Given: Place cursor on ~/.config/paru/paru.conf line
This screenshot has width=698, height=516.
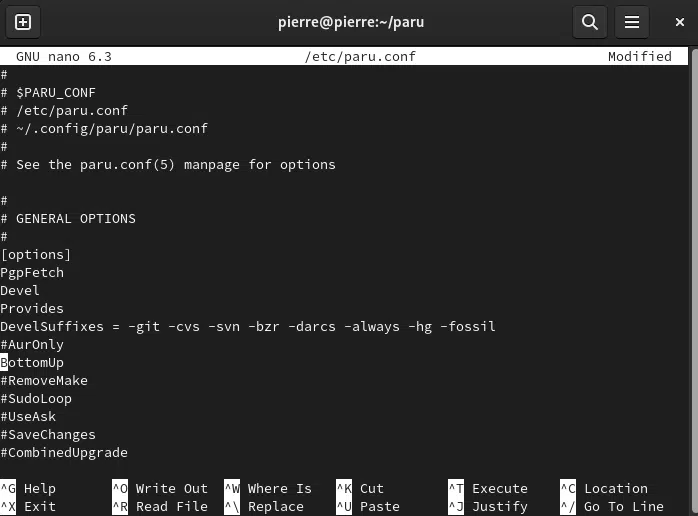Looking at the screenshot, I should click(x=104, y=129).
